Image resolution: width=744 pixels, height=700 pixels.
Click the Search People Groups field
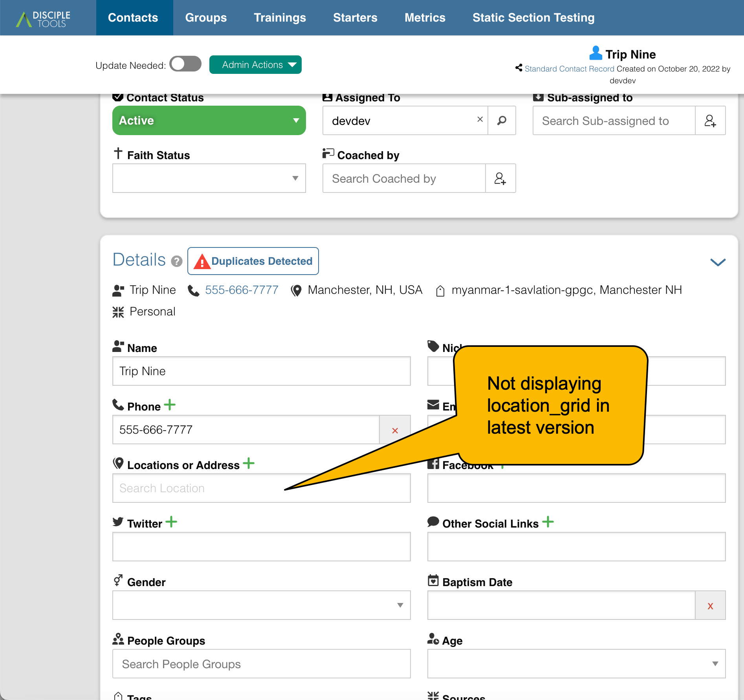point(262,663)
